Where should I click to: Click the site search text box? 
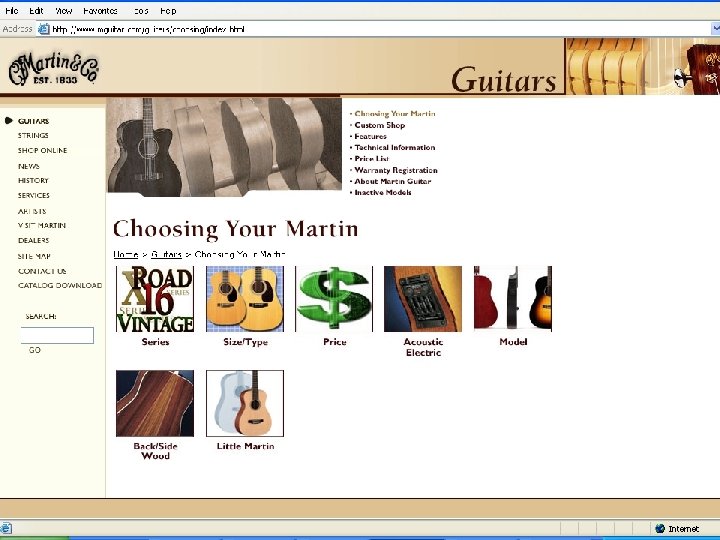(57, 335)
